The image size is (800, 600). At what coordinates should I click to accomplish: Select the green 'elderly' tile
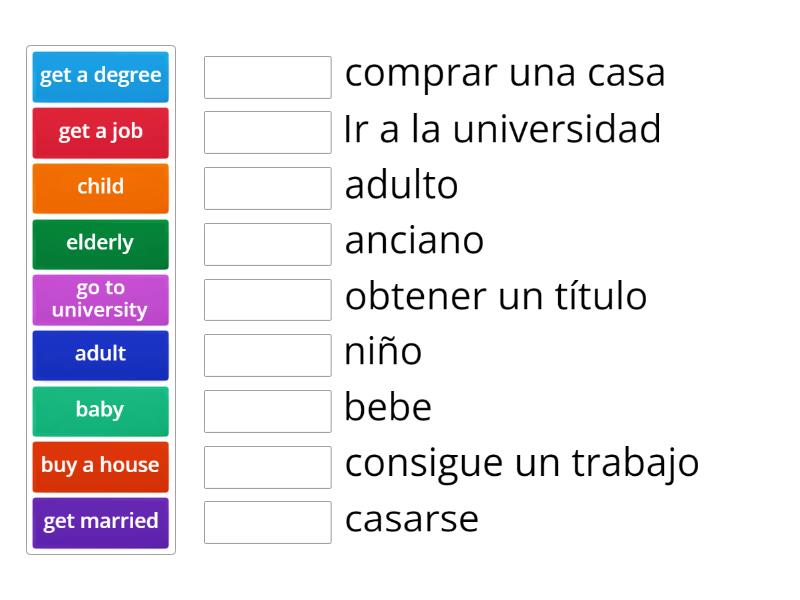(100, 243)
